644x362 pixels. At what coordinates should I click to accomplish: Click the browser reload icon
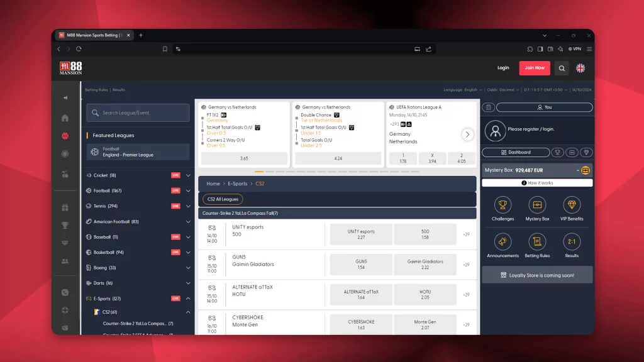[x=79, y=49]
